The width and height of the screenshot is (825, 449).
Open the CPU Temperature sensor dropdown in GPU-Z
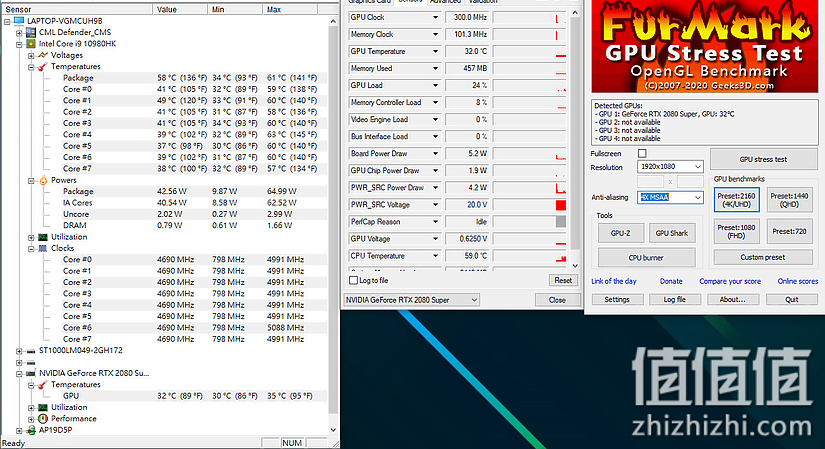435,256
